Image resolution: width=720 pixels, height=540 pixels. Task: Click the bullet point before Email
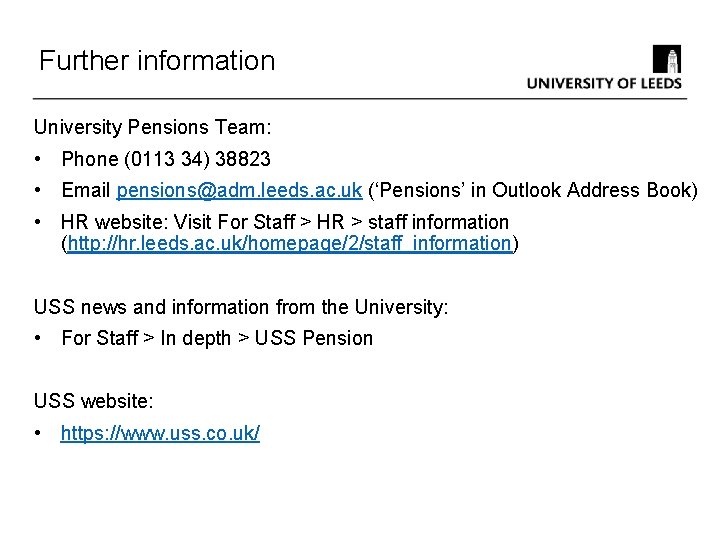click(37, 190)
